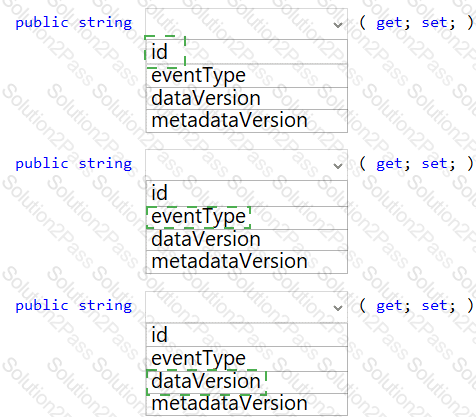Select id in the third dropdown list
The image size is (476, 417).
tap(247, 335)
